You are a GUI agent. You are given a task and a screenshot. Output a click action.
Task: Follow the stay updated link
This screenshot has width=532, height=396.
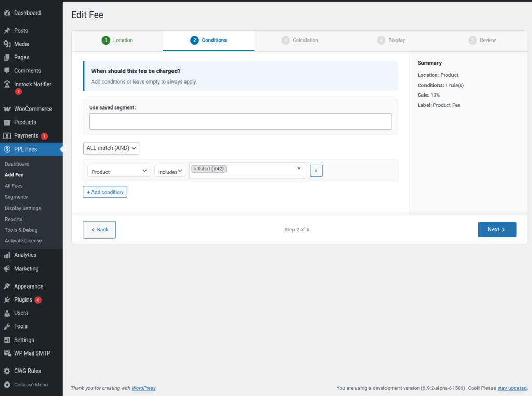coord(512,388)
